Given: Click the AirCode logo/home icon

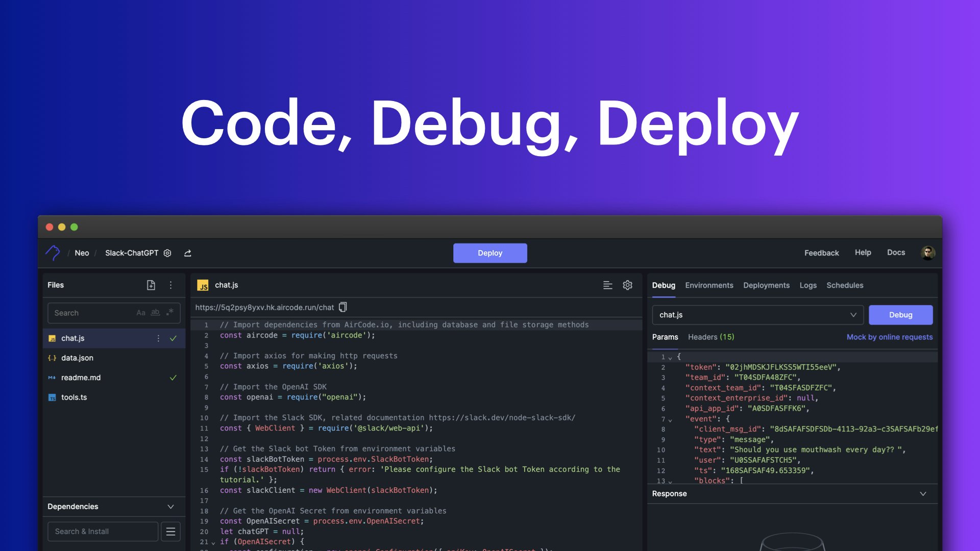Looking at the screenshot, I should point(53,253).
